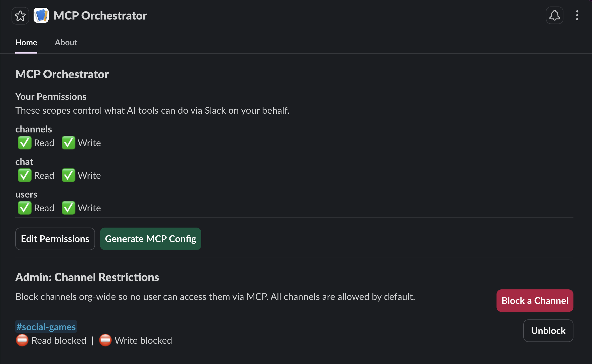Viewport: 592px width, 364px height.
Task: Click Generate MCP Config
Action: pos(150,239)
